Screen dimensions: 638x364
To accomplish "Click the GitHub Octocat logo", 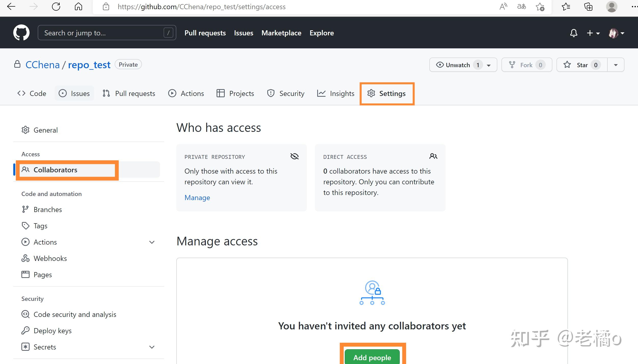I will [x=21, y=33].
